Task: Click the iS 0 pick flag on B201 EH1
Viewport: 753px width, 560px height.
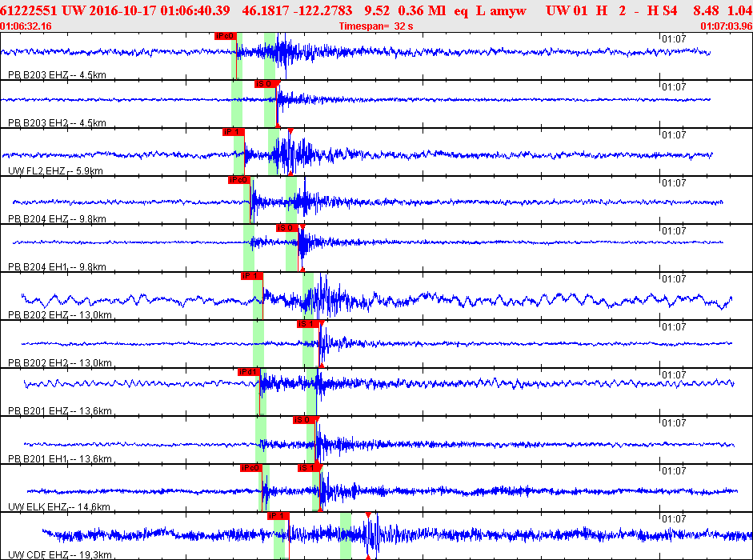Action: point(304,420)
